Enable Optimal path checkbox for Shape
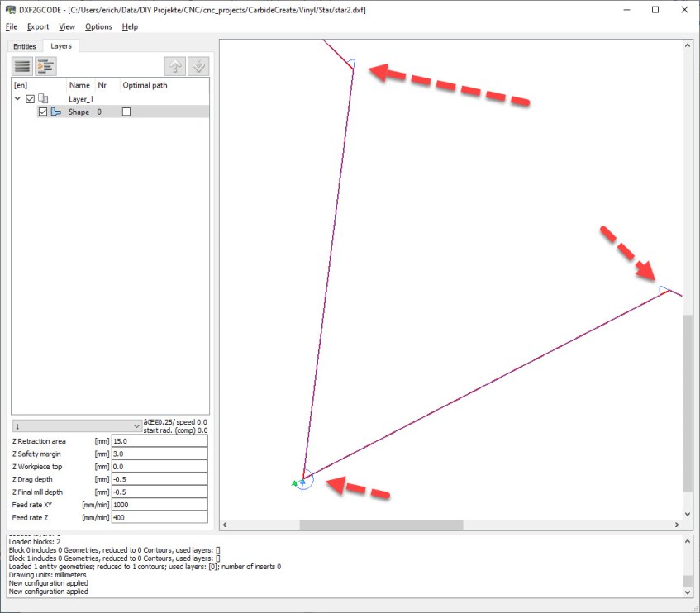Image resolution: width=700 pixels, height=613 pixels. click(x=126, y=112)
